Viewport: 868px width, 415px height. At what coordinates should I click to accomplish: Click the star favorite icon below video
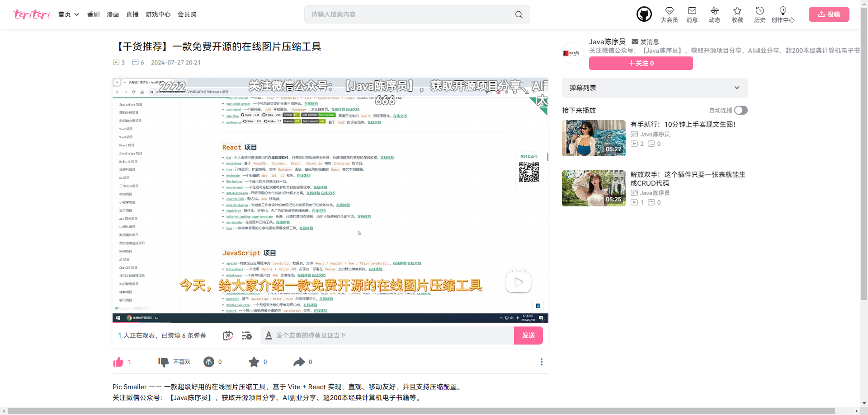click(254, 362)
